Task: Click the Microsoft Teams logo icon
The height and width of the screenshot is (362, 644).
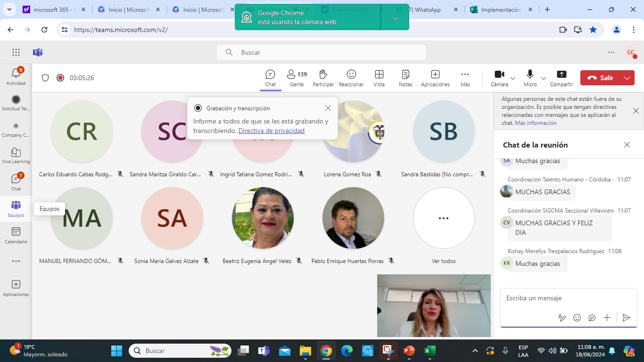Action: click(x=38, y=52)
